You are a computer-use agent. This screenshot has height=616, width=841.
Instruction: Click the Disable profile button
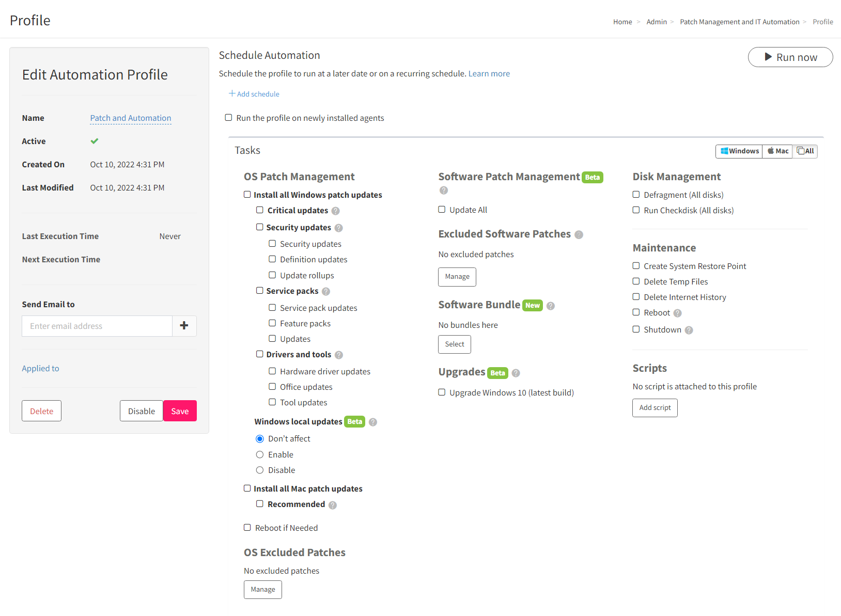coord(142,411)
